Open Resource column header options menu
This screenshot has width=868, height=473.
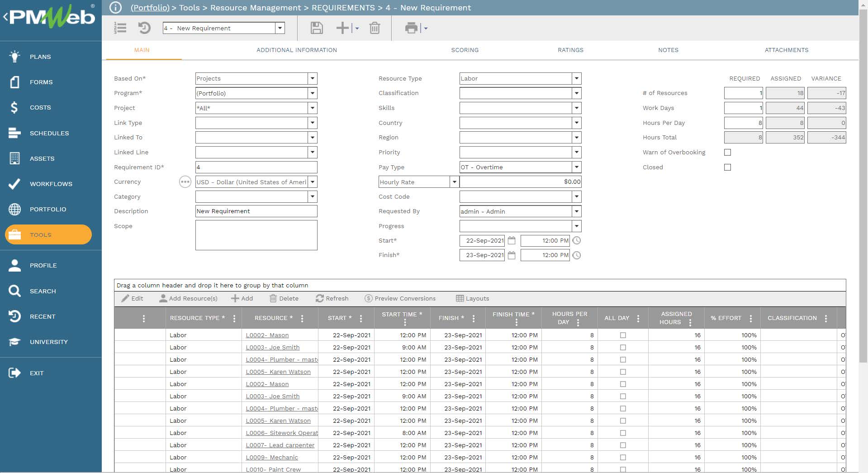tap(302, 318)
